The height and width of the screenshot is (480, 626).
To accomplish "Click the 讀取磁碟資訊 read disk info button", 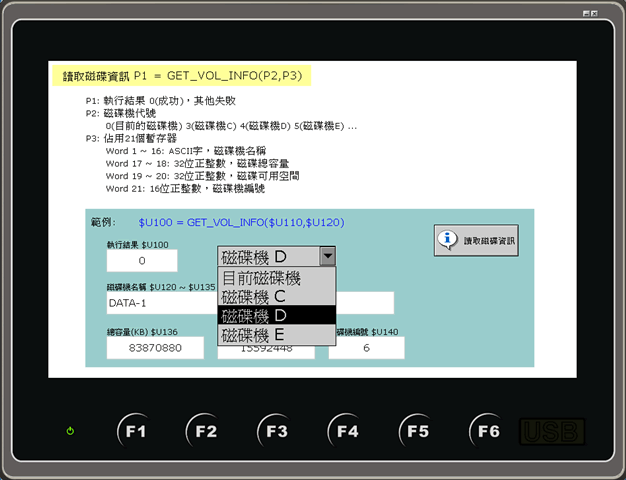I will (x=476, y=241).
